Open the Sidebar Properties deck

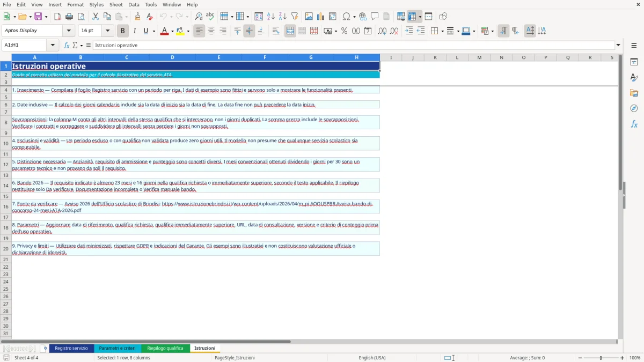click(634, 62)
